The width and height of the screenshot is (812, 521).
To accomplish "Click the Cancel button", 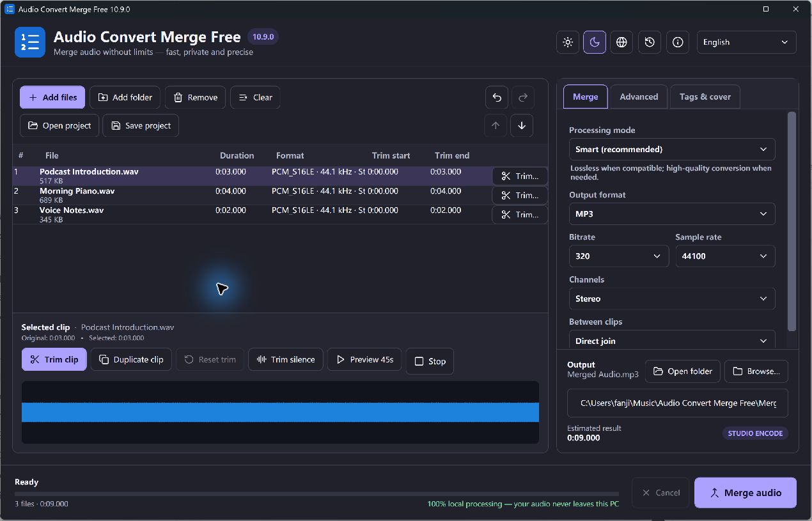I will click(660, 492).
